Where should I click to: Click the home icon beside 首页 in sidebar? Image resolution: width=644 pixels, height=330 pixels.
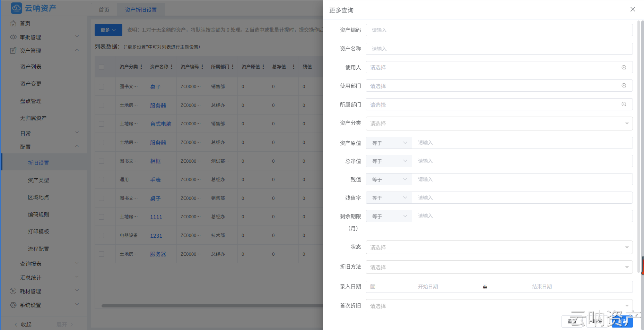(x=13, y=23)
